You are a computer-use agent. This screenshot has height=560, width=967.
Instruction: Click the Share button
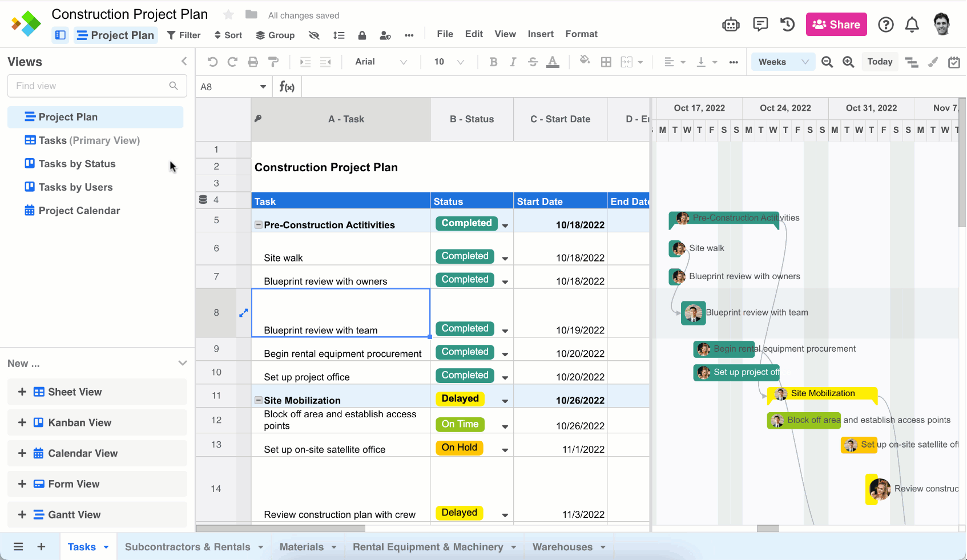coord(836,24)
